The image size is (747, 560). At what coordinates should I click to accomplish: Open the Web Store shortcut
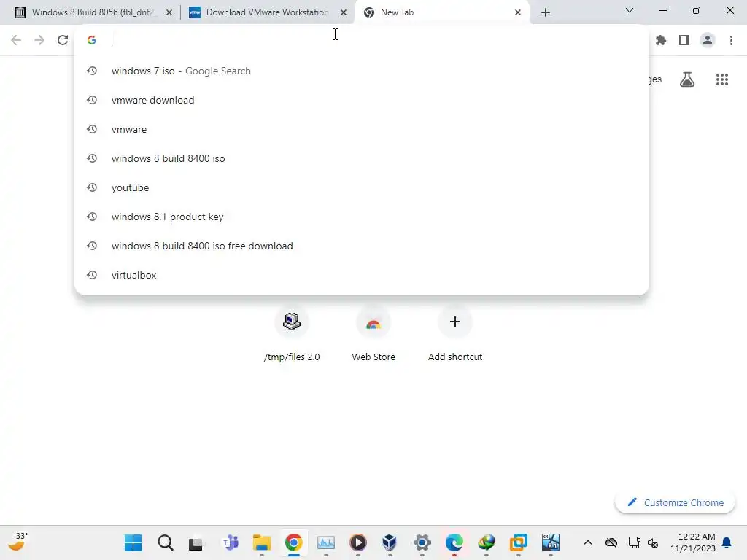point(373,333)
